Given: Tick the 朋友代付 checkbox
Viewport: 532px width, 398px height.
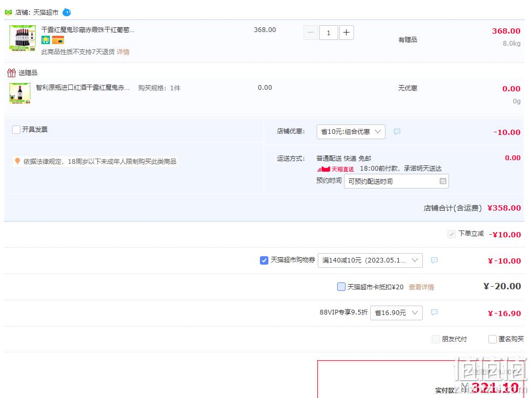Looking at the screenshot, I should point(436,339).
